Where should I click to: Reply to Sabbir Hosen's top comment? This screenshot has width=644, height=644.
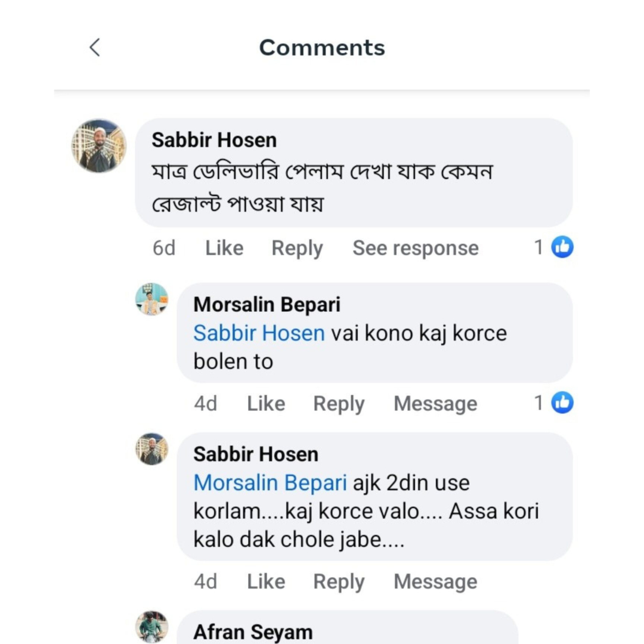[x=297, y=248]
